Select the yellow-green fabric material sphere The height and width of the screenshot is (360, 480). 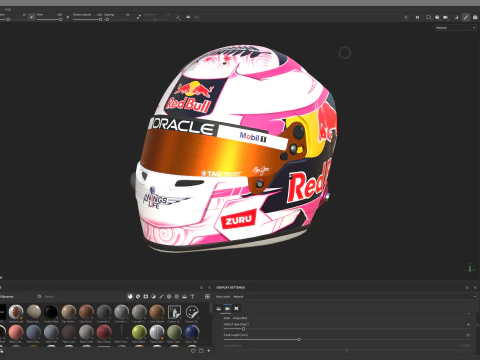[139, 332]
